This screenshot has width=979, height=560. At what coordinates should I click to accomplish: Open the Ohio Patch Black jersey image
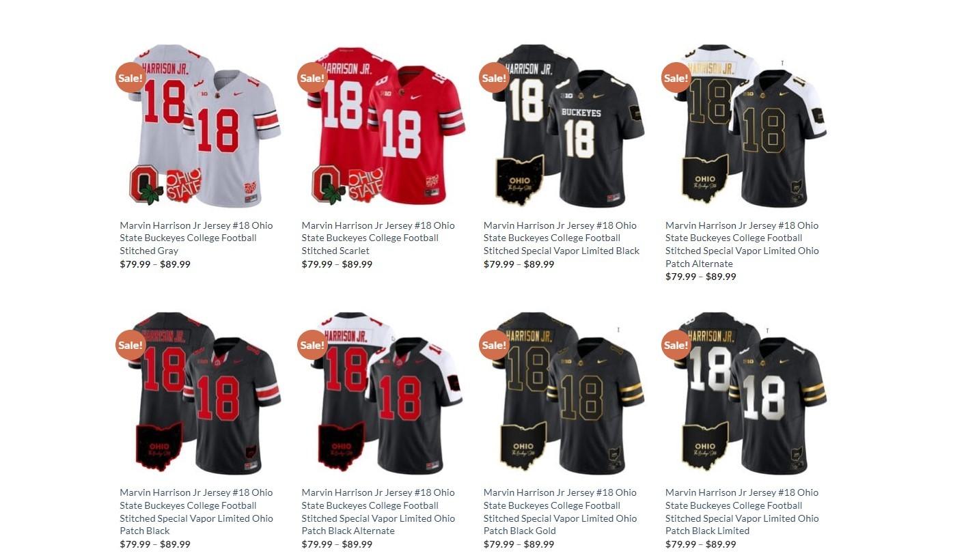(199, 394)
